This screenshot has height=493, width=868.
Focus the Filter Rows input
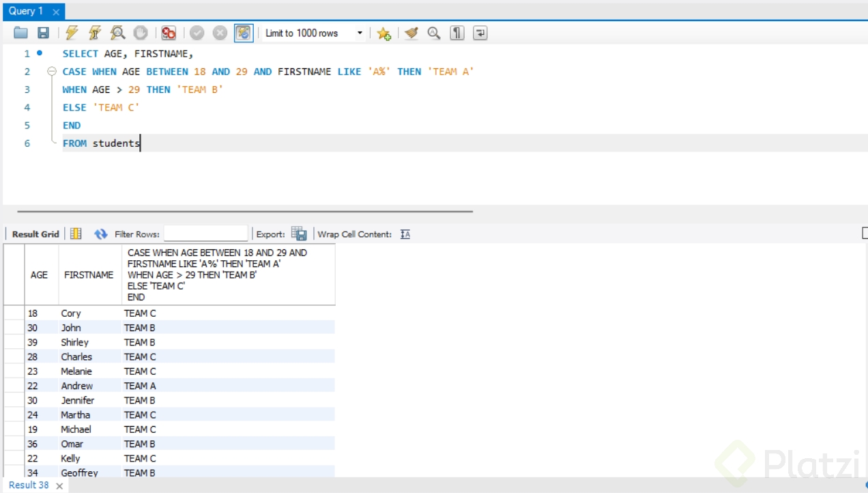point(205,234)
